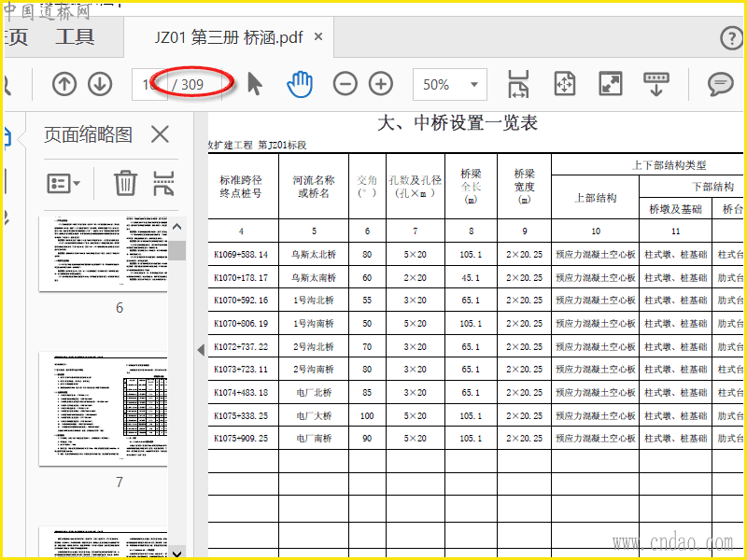Click header 上部结构
747x560 pixels.
click(x=596, y=198)
